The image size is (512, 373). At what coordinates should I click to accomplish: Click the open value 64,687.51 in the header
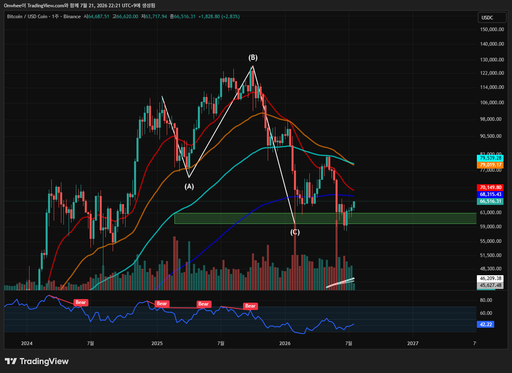pyautogui.click(x=99, y=16)
